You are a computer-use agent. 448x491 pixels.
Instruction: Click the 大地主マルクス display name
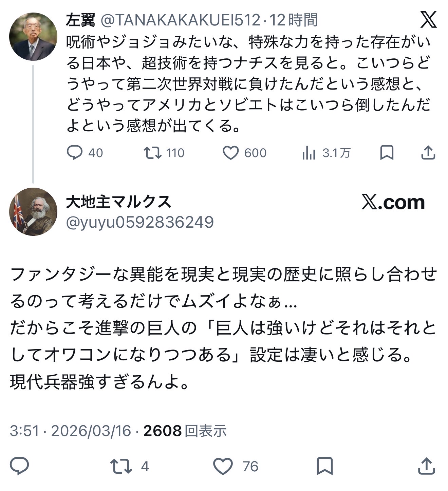click(x=118, y=202)
